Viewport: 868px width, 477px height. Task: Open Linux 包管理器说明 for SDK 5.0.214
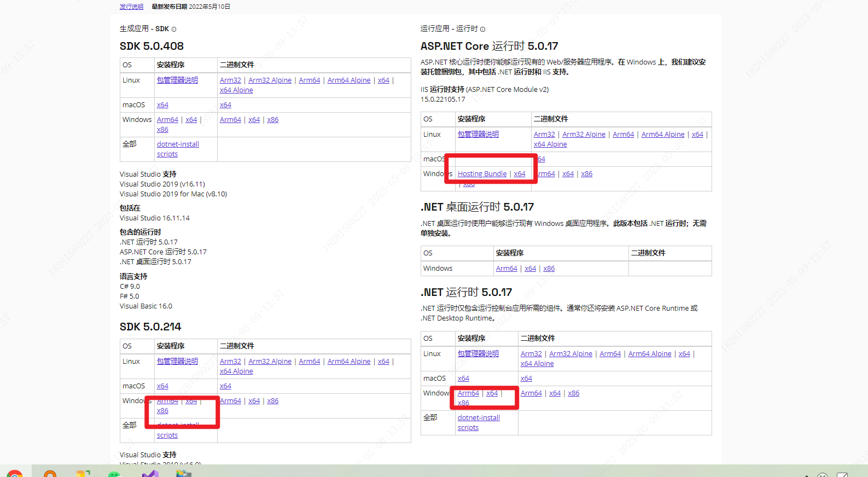[x=177, y=361]
